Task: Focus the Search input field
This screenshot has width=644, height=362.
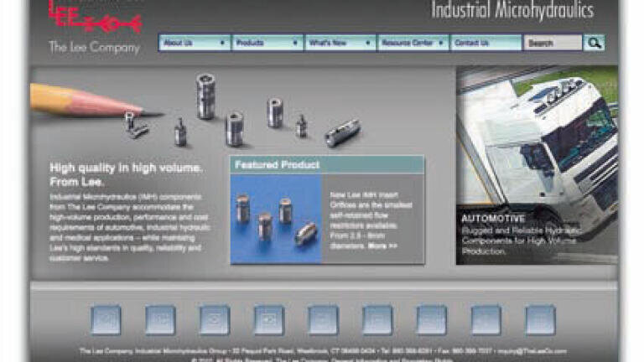Action: pyautogui.click(x=553, y=43)
